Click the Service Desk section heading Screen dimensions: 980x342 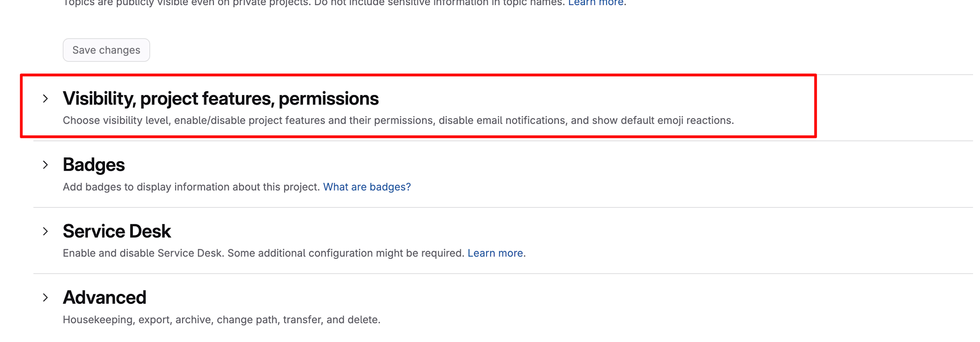click(x=117, y=231)
